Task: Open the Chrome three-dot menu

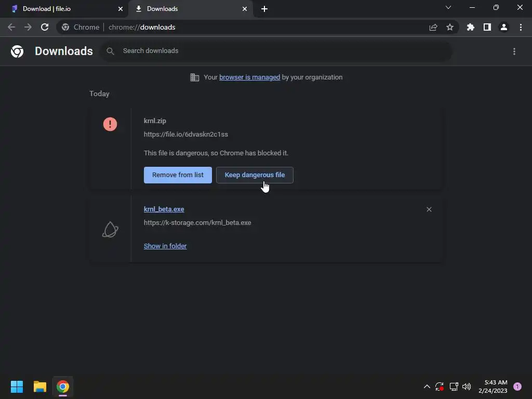Action: [521, 27]
